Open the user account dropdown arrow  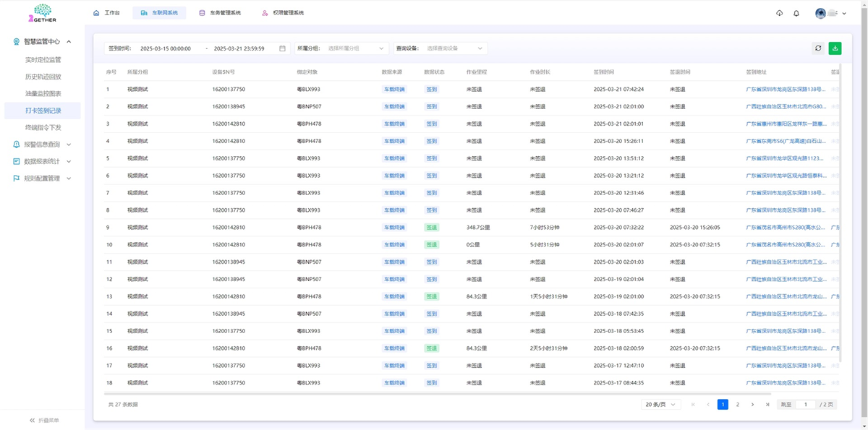click(843, 13)
